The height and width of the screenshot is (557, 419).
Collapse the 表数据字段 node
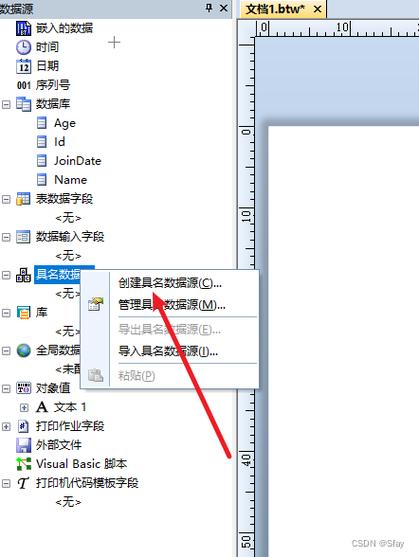tap(6, 199)
